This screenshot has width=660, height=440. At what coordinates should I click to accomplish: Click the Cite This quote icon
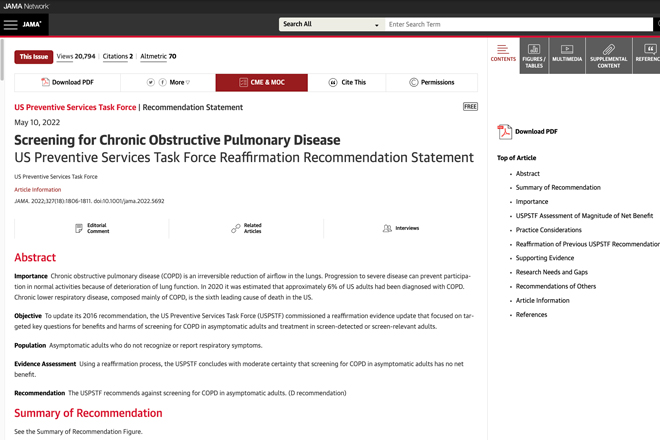pyautogui.click(x=333, y=82)
